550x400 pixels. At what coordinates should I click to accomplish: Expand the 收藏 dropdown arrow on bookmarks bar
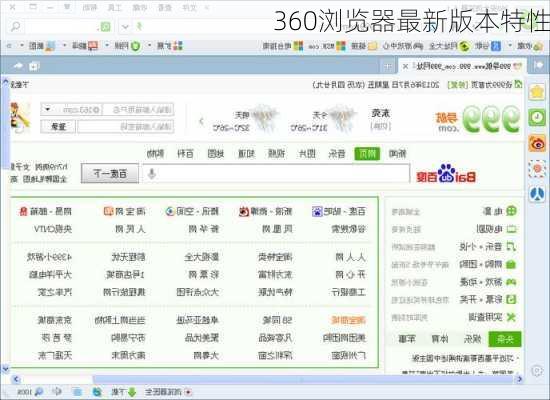[510, 46]
